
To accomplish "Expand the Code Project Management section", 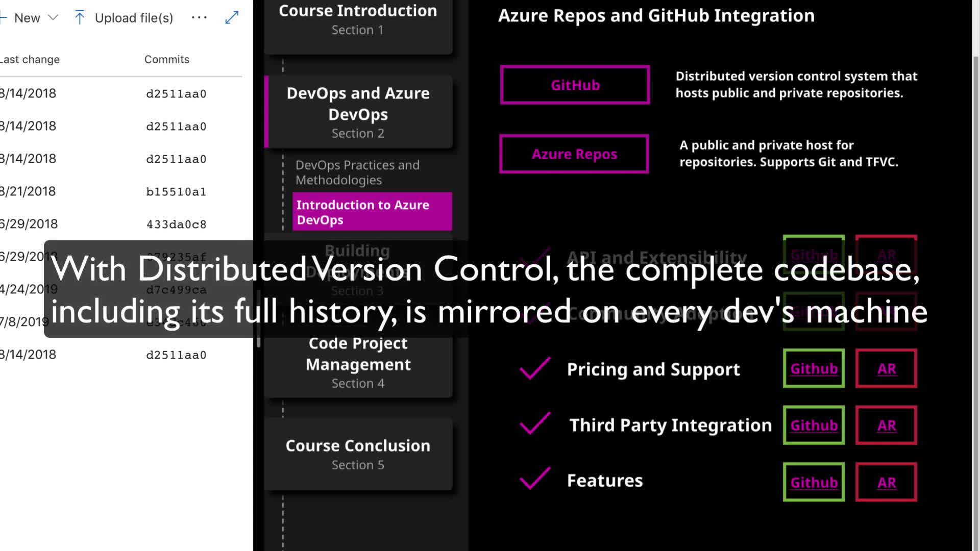I will coord(358,363).
